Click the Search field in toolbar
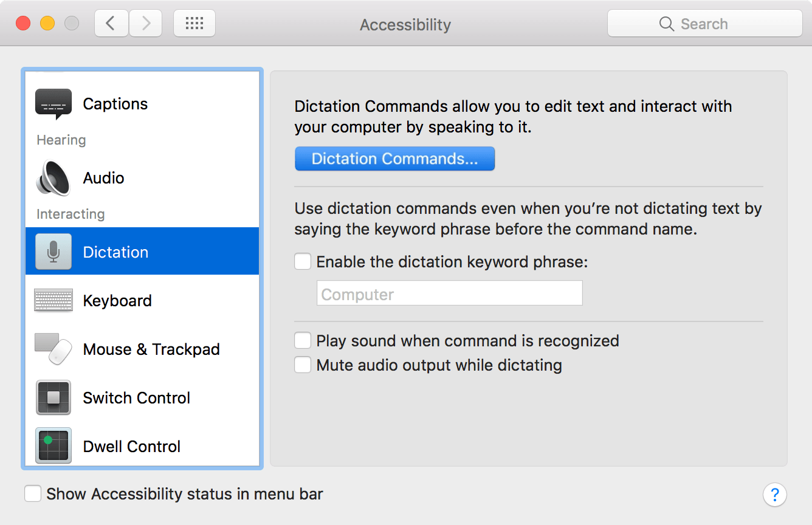The height and width of the screenshot is (525, 812). click(x=705, y=24)
